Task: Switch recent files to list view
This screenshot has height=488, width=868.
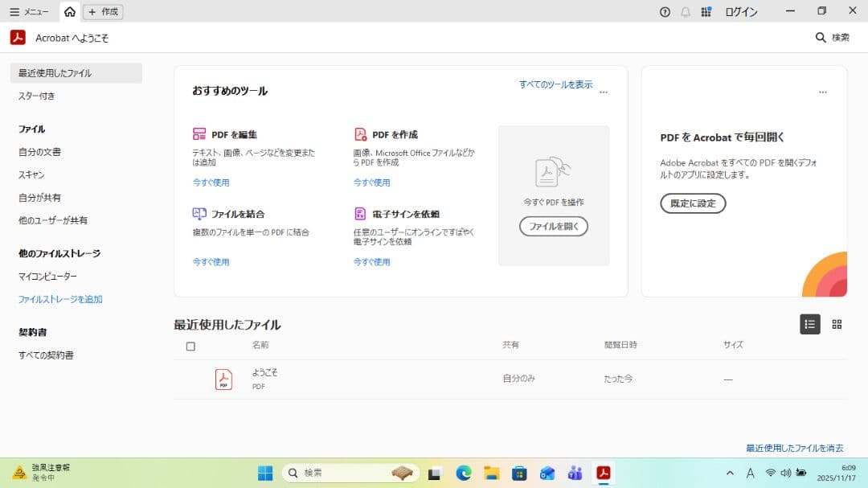Action: pos(809,324)
